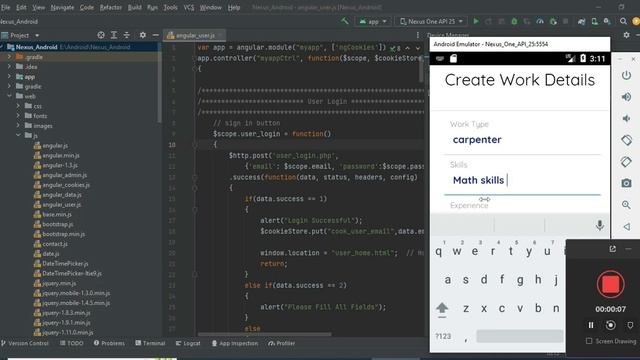Click the recorder pop-out window icon
Screen dimensions: 640x360
point(613,249)
